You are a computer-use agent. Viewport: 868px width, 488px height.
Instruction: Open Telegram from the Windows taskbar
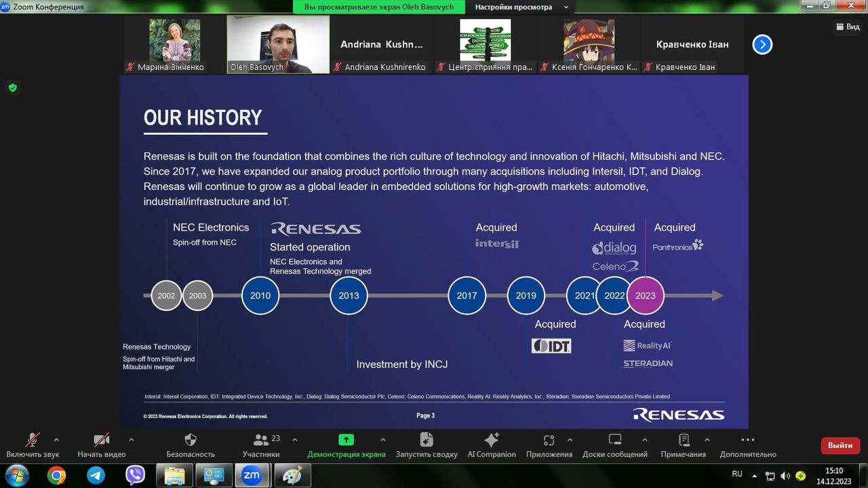[x=96, y=475]
